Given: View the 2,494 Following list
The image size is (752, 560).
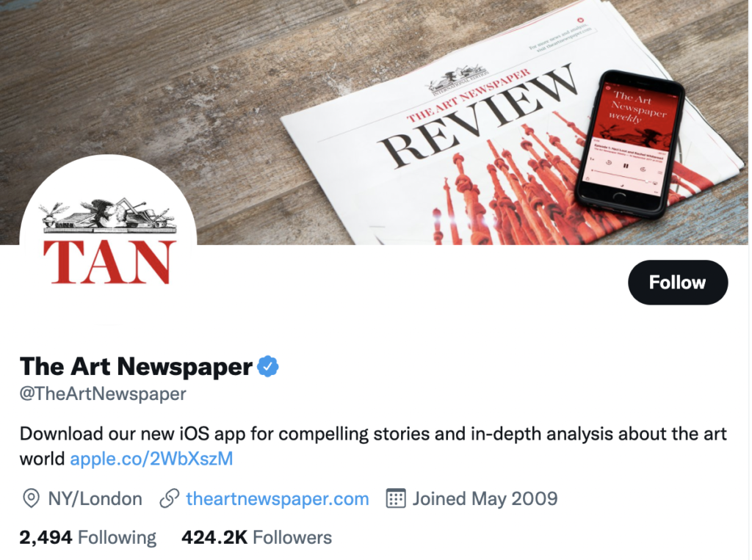Looking at the screenshot, I should tap(88, 537).
